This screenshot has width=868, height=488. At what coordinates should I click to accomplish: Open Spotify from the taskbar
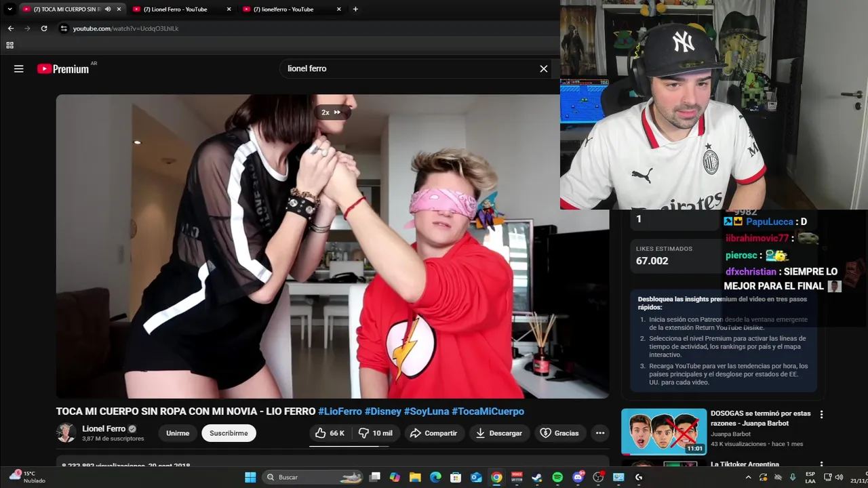557,477
